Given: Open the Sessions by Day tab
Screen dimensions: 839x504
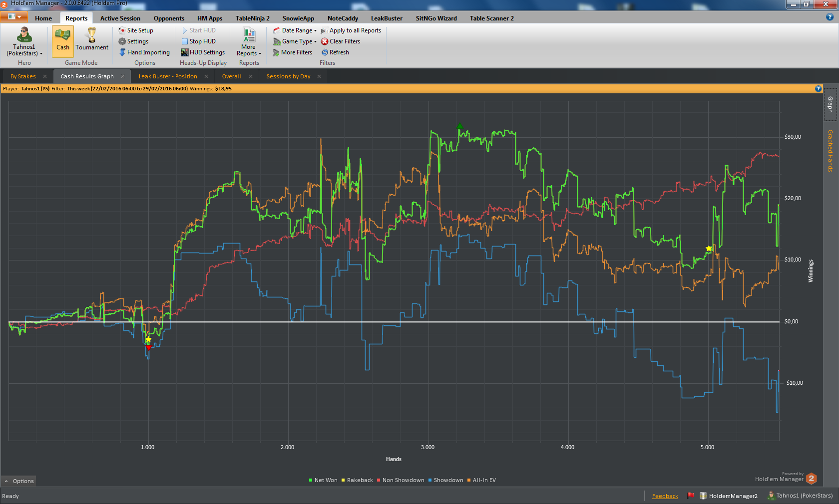Looking at the screenshot, I should pos(288,76).
